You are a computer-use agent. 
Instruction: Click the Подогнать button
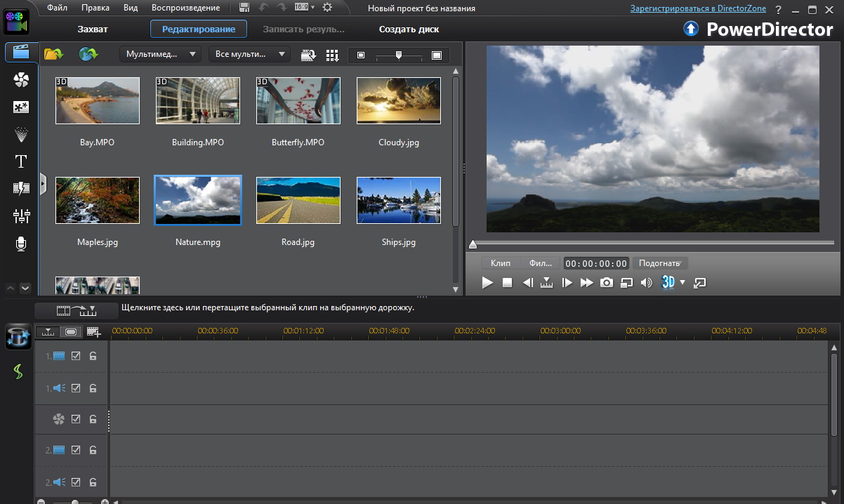click(659, 263)
